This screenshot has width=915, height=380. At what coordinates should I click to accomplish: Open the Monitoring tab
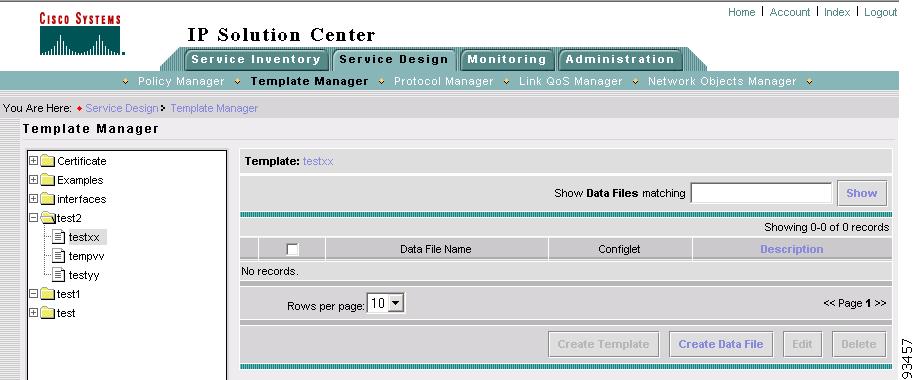(507, 60)
